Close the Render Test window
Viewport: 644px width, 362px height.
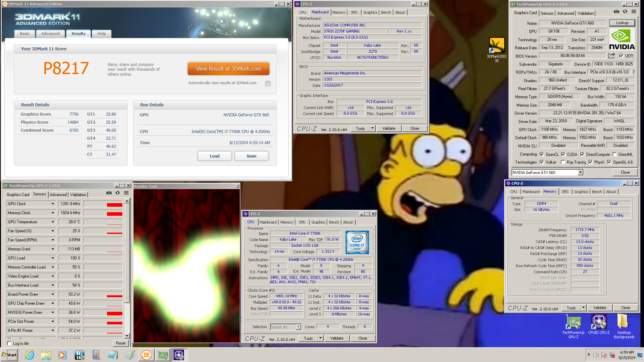[237, 186]
